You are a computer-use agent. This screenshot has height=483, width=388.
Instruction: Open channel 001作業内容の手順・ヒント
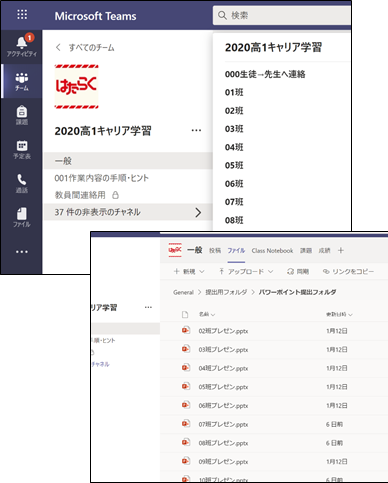click(102, 178)
